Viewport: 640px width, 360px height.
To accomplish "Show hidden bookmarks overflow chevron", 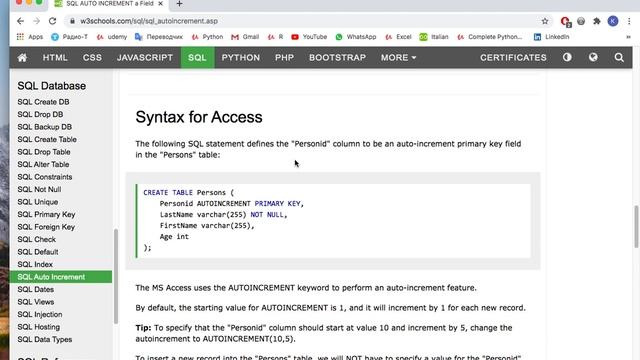I will point(629,37).
